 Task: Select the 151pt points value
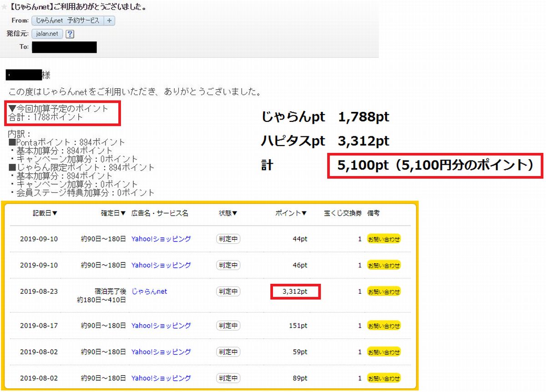[298, 326]
